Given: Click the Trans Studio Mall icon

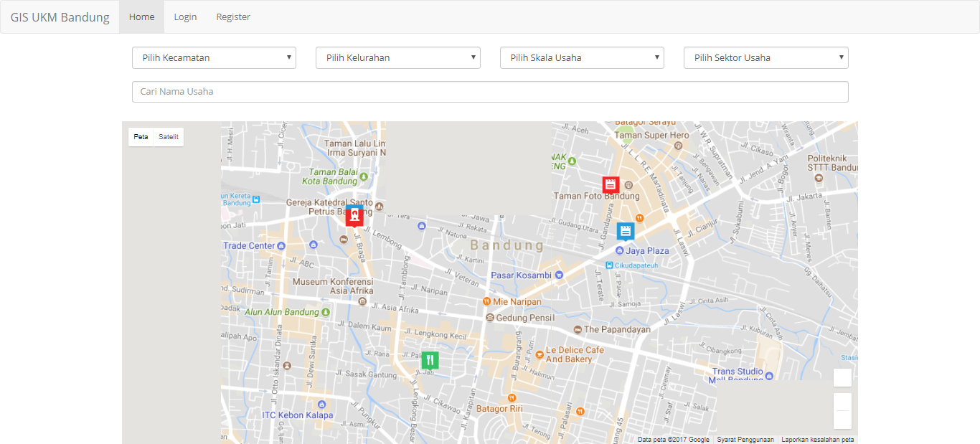Looking at the screenshot, I should pos(769,375).
